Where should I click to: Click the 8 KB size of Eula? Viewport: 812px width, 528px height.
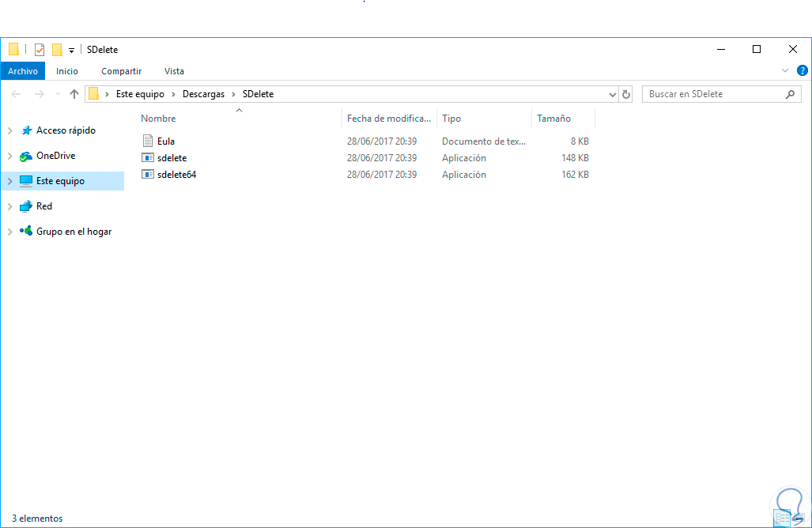coord(580,141)
